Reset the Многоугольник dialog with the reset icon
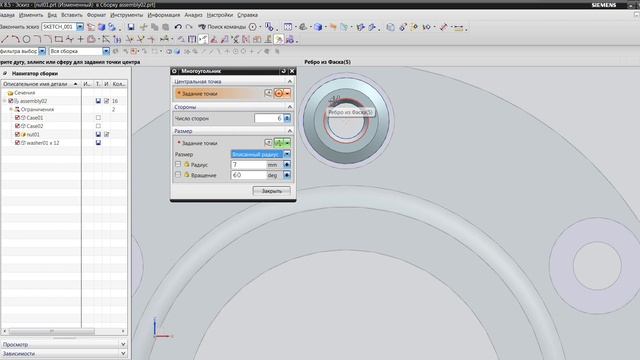This screenshot has height=360, width=640. tap(284, 71)
